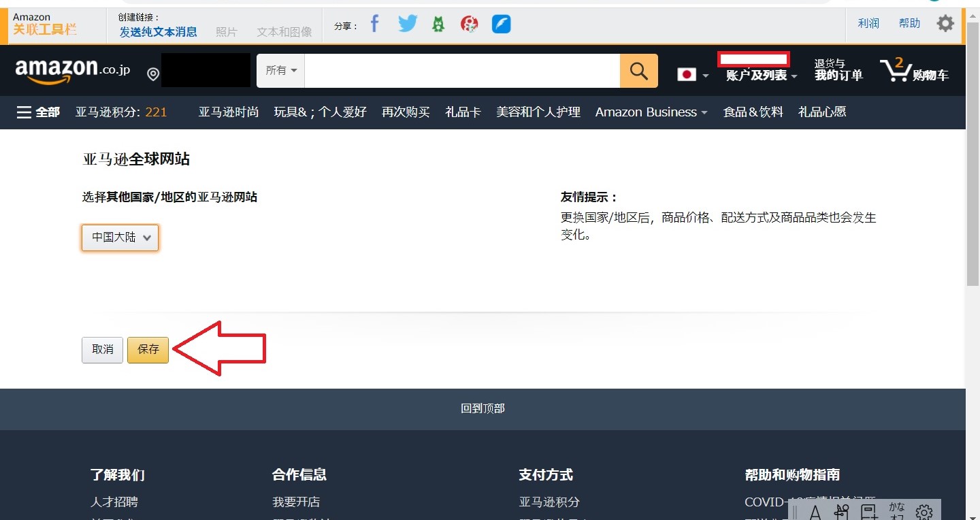Click the Twitter share icon
The height and width of the screenshot is (520, 980).
(408, 24)
